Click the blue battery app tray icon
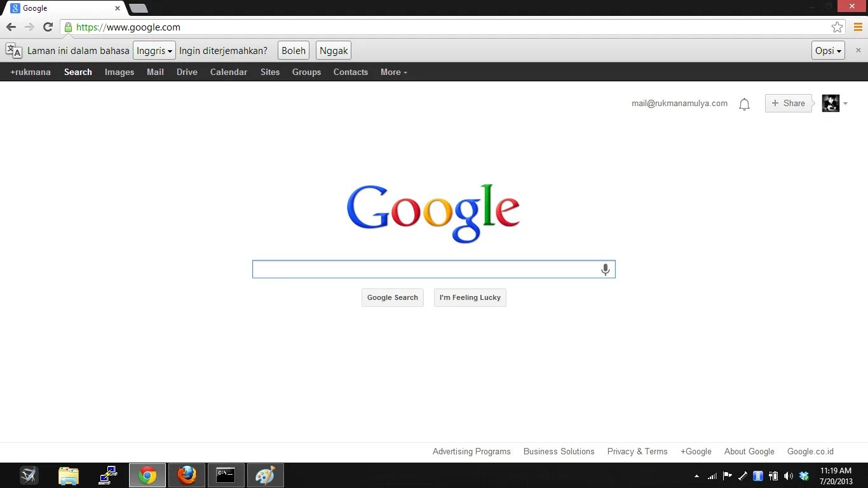 (x=757, y=476)
